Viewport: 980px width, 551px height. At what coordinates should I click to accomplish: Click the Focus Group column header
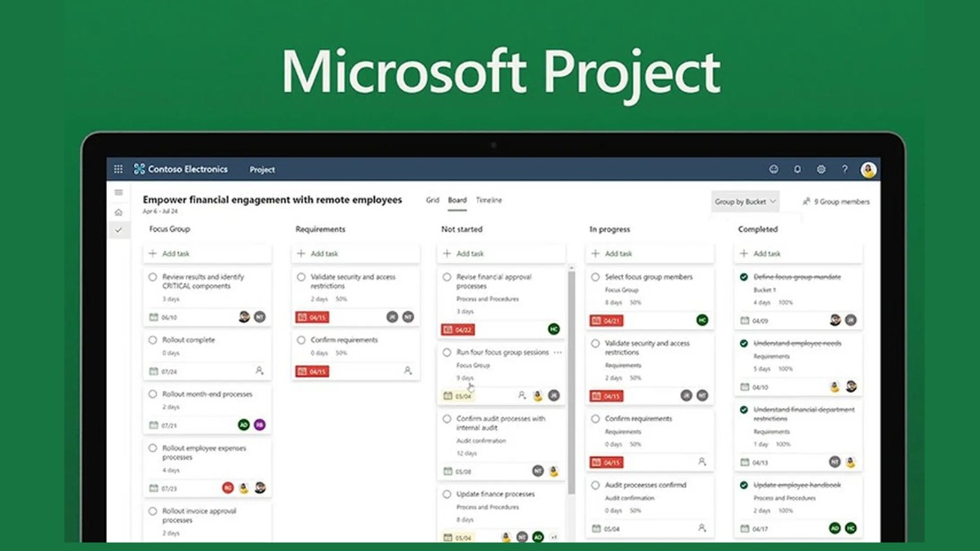tap(169, 229)
